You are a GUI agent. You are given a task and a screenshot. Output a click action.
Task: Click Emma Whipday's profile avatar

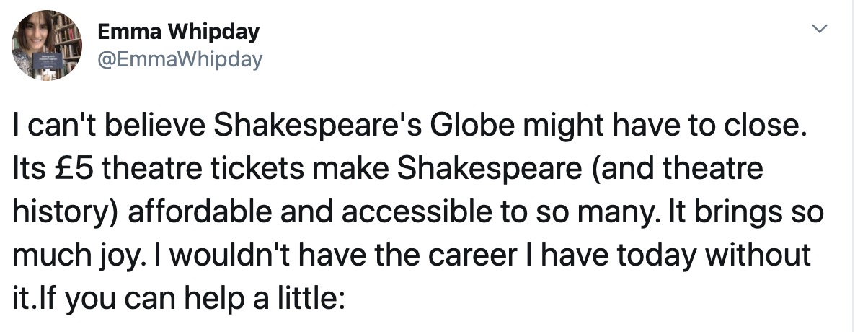47,45
